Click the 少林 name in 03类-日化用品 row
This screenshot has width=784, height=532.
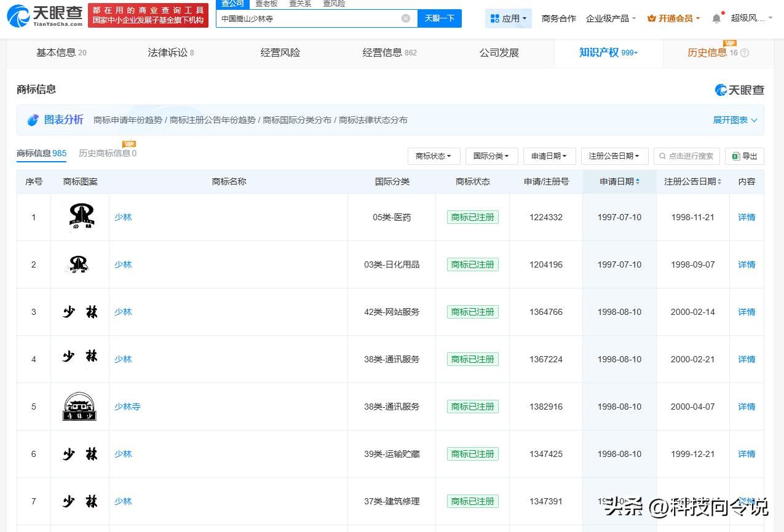click(x=123, y=264)
